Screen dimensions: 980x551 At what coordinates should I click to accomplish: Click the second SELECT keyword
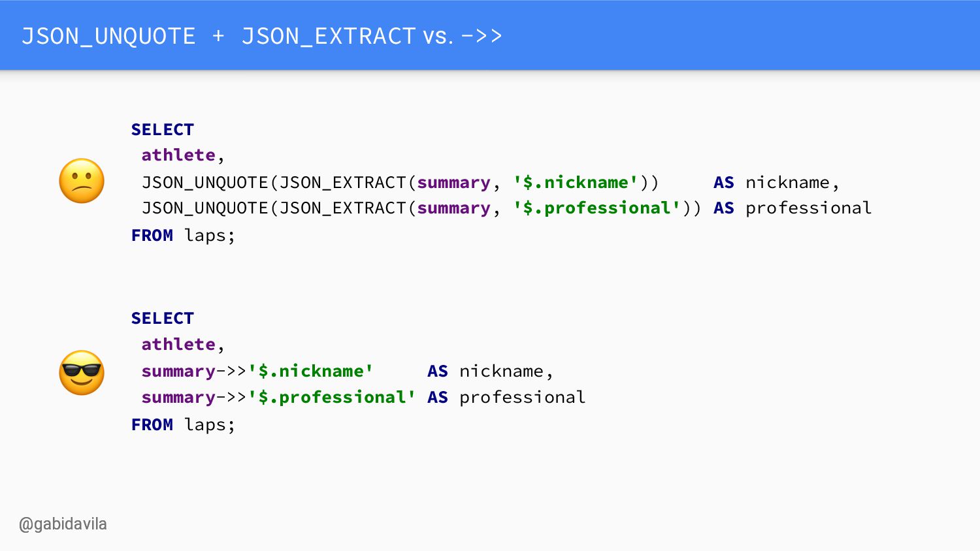pyautogui.click(x=163, y=318)
